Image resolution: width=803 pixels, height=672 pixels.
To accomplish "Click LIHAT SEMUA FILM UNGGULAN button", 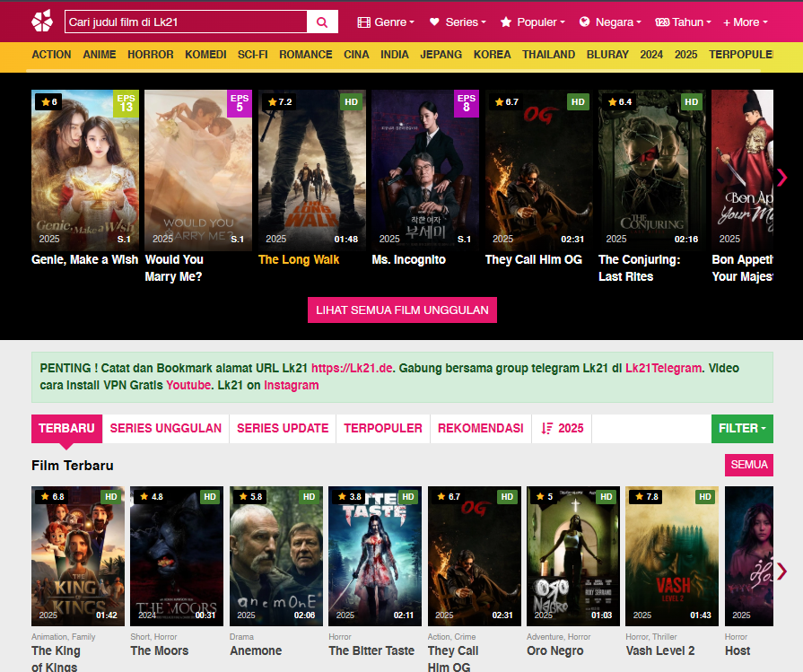I will (x=402, y=310).
